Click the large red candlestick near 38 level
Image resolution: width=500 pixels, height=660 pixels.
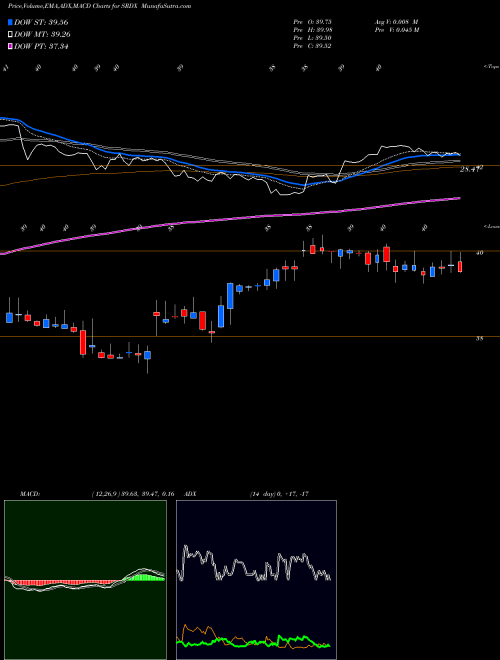coord(83,342)
